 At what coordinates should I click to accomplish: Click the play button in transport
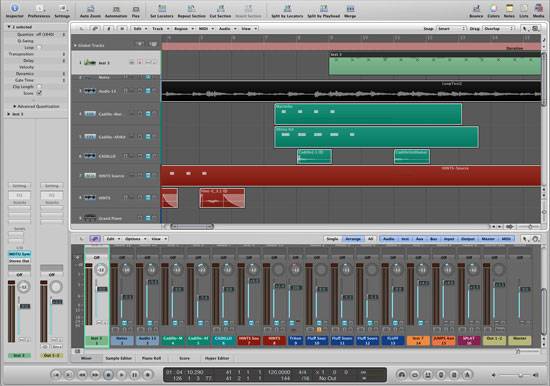click(x=121, y=375)
